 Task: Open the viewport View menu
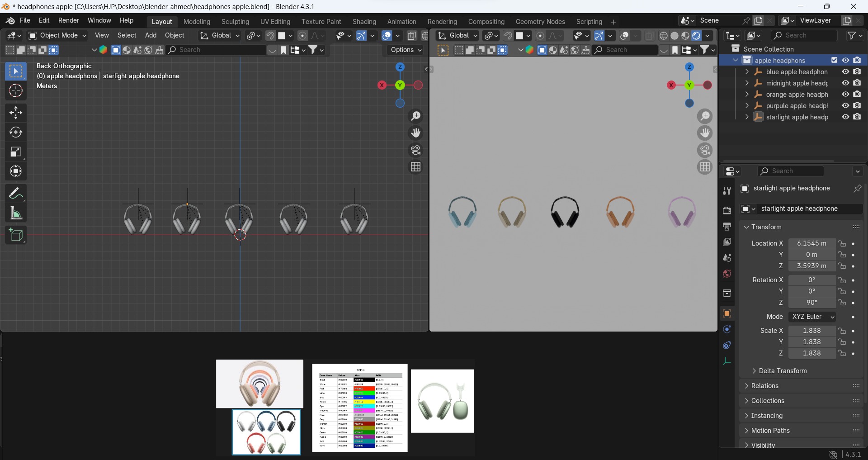[102, 35]
